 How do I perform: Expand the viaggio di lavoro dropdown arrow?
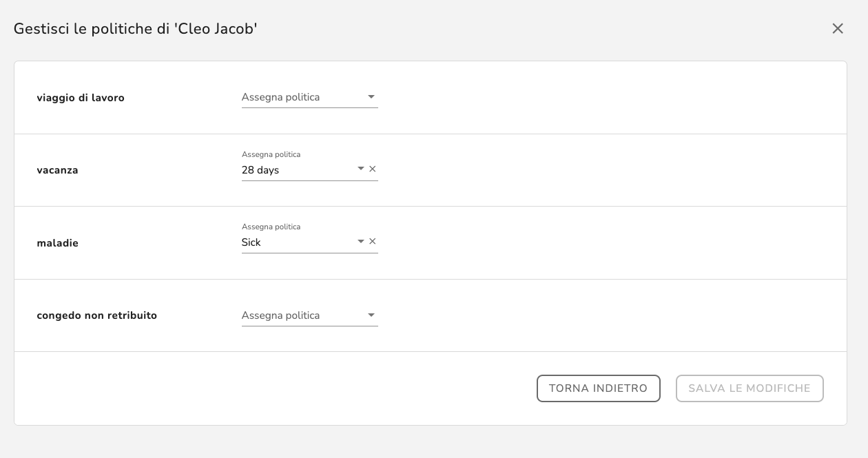(371, 97)
